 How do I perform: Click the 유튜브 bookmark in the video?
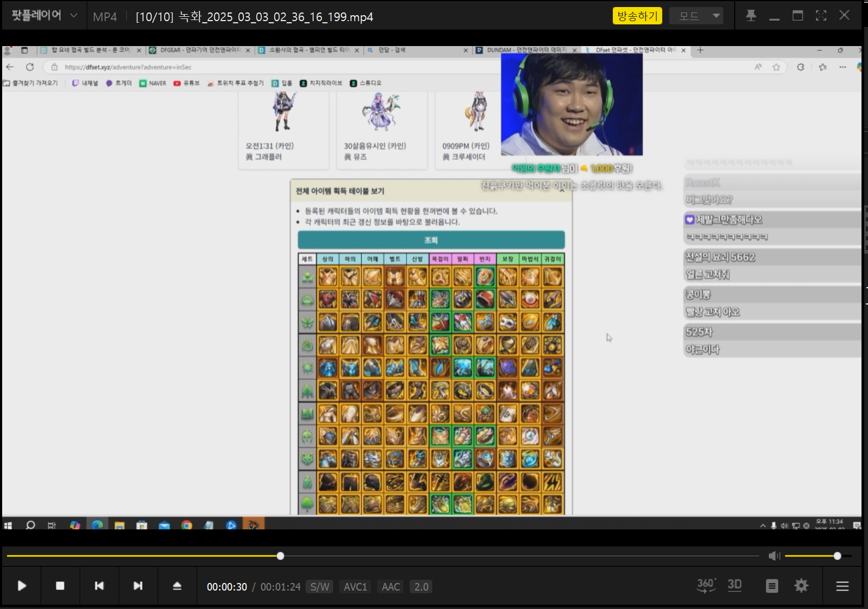click(x=186, y=83)
